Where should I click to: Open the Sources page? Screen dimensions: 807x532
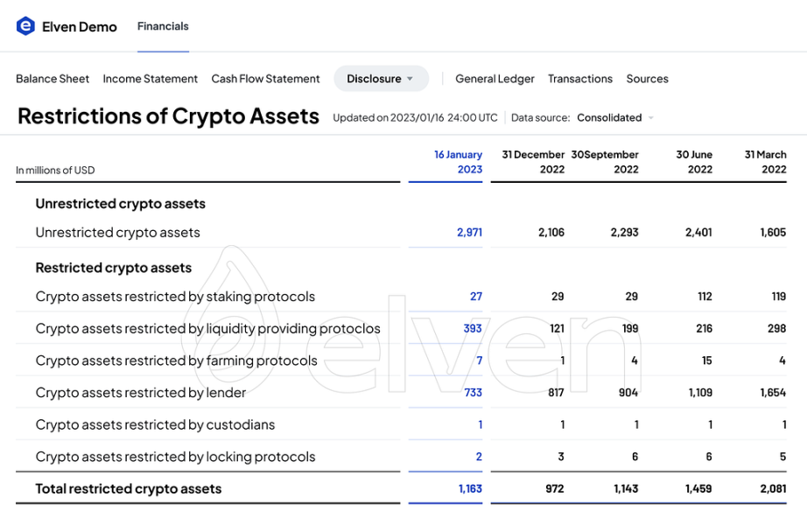coord(647,79)
